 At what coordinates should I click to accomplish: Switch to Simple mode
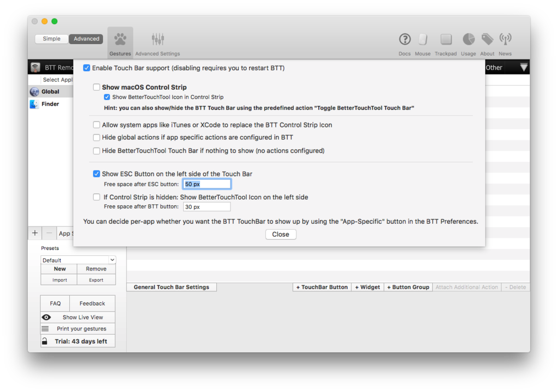click(x=52, y=39)
